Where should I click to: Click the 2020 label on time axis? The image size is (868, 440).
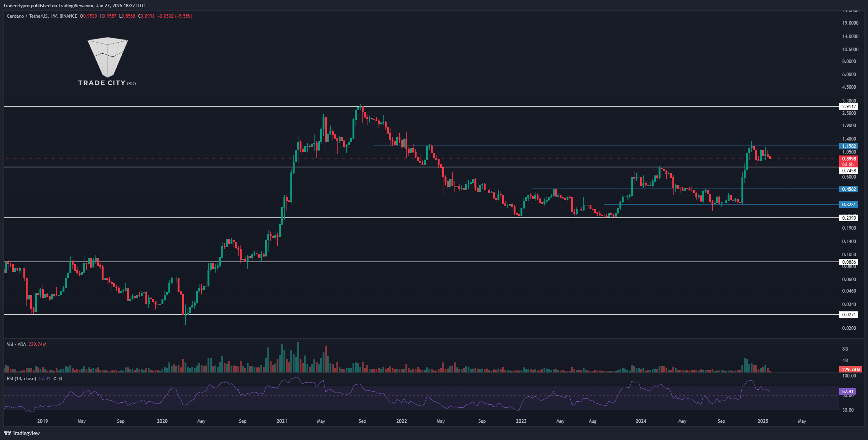click(162, 421)
